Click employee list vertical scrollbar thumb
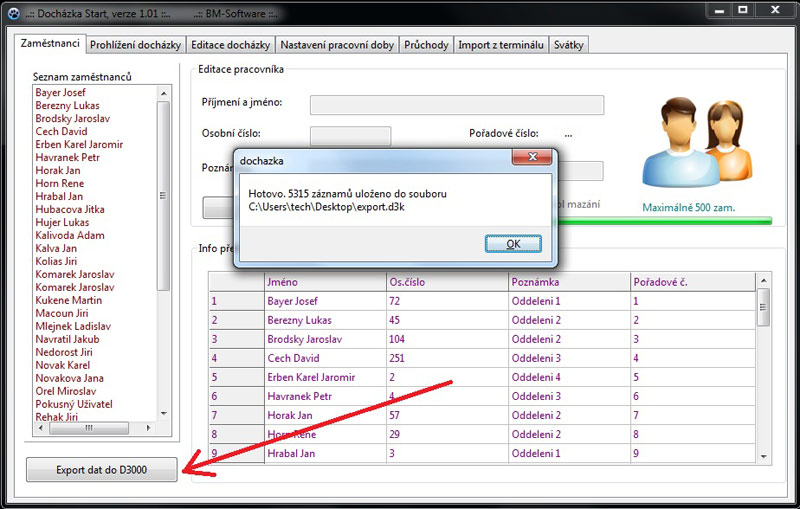 pos(163,196)
